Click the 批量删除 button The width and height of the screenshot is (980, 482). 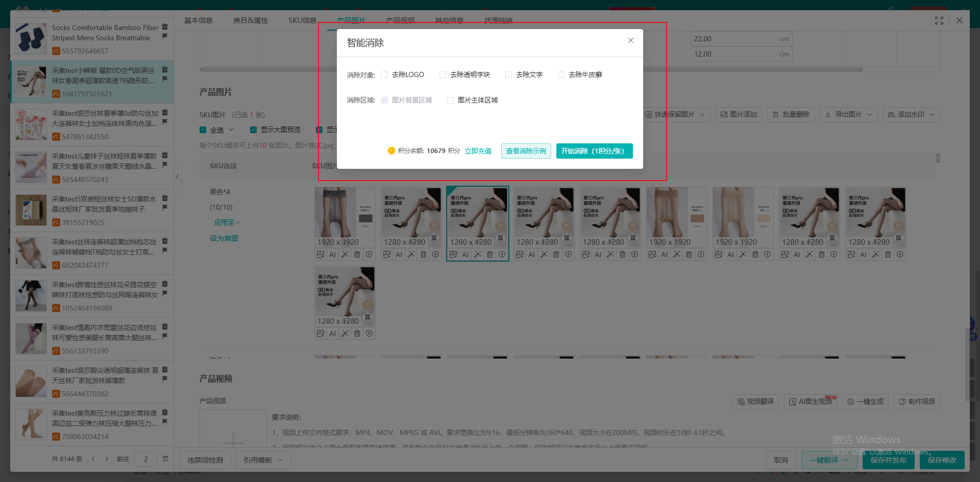pyautogui.click(x=791, y=115)
